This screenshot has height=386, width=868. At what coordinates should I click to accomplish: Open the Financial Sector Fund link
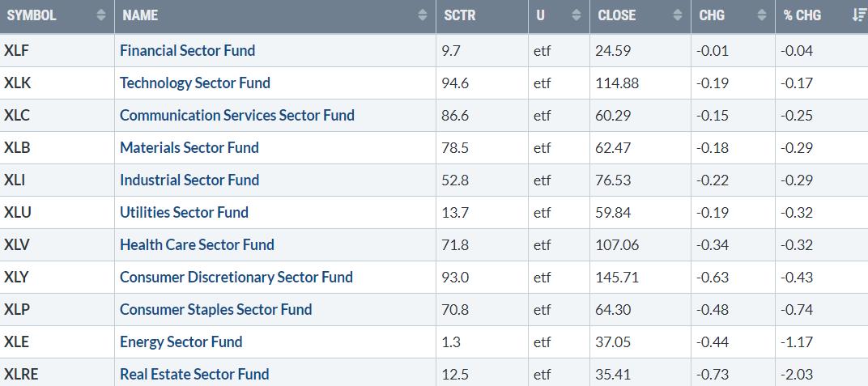pyautogui.click(x=187, y=50)
